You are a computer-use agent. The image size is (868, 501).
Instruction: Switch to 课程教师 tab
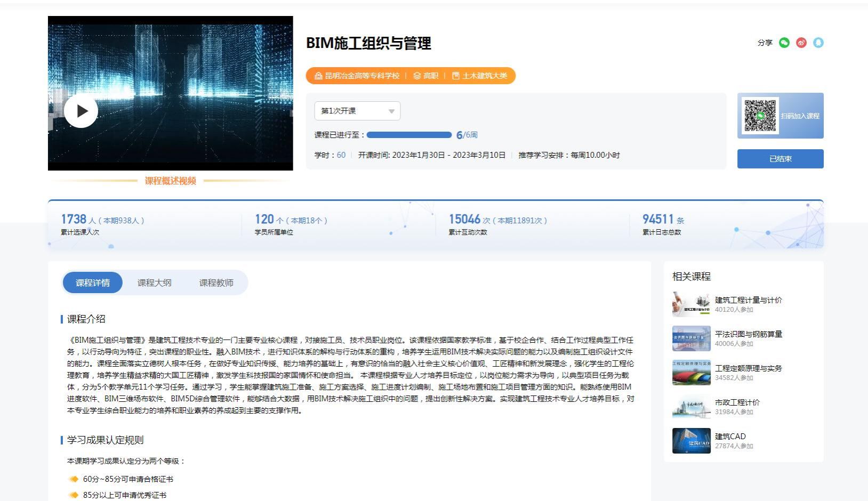[216, 282]
